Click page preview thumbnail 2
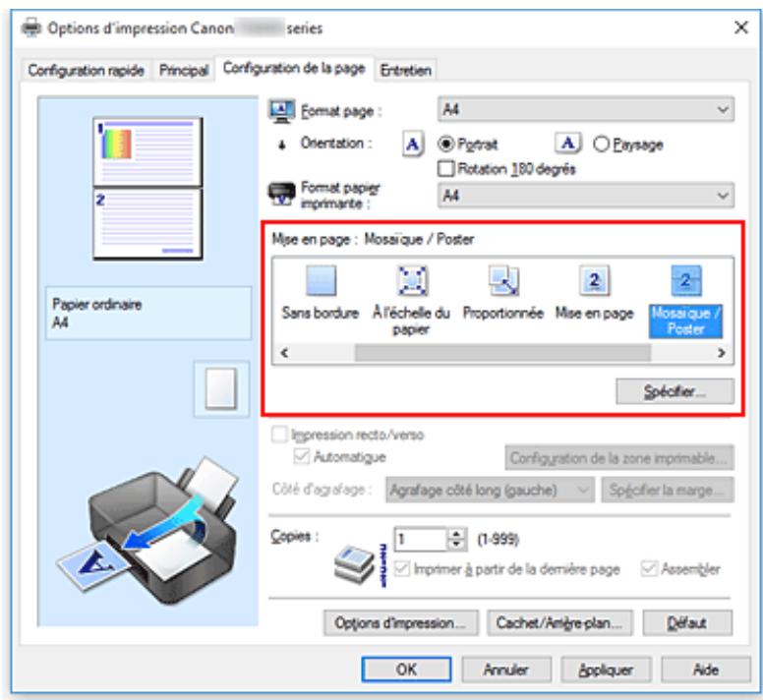The image size is (763, 700). click(x=147, y=224)
